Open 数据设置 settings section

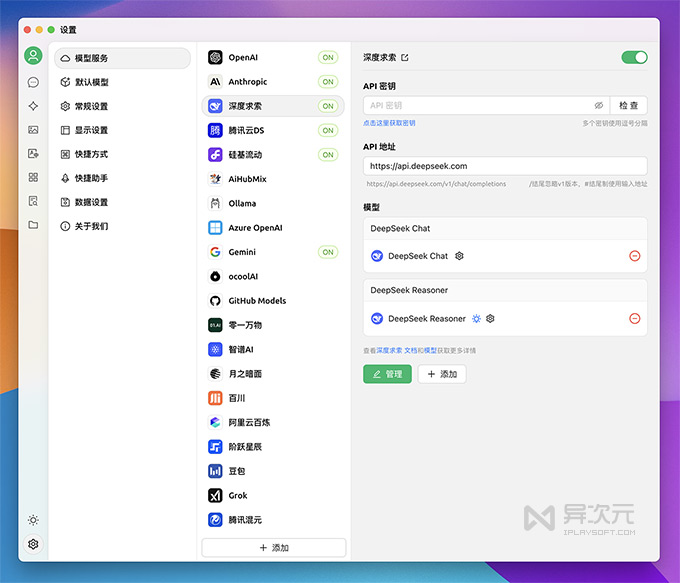pos(122,202)
